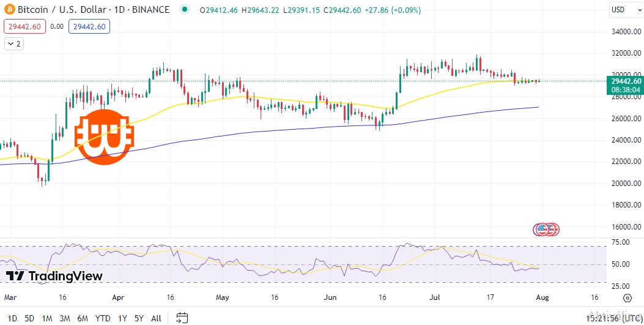Open chart settings gear icon
This screenshot has width=644, height=325.
(627, 297)
